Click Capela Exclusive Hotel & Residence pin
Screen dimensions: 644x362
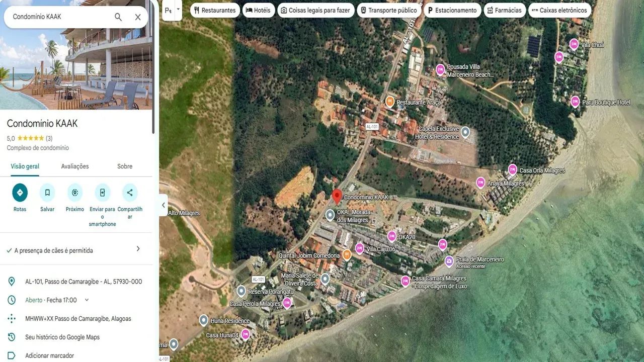pyautogui.click(x=465, y=132)
